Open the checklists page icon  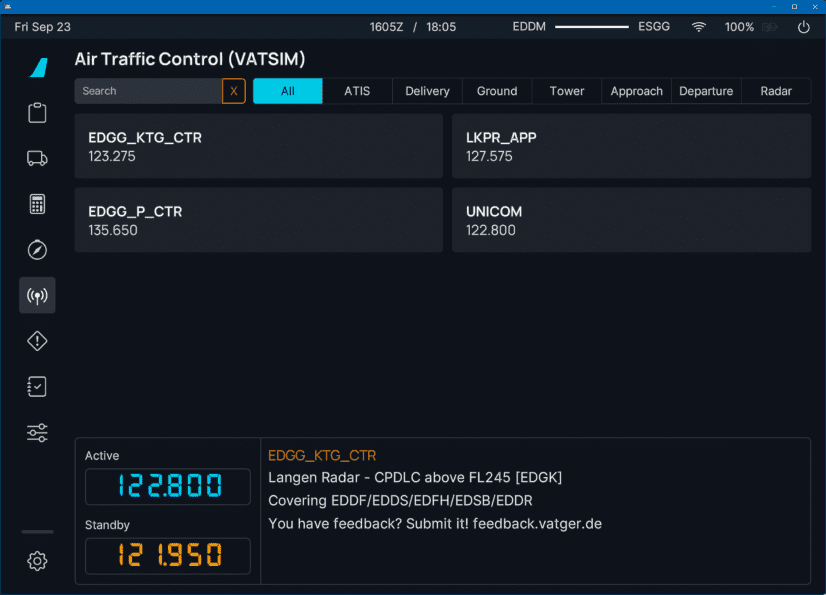[x=37, y=387]
